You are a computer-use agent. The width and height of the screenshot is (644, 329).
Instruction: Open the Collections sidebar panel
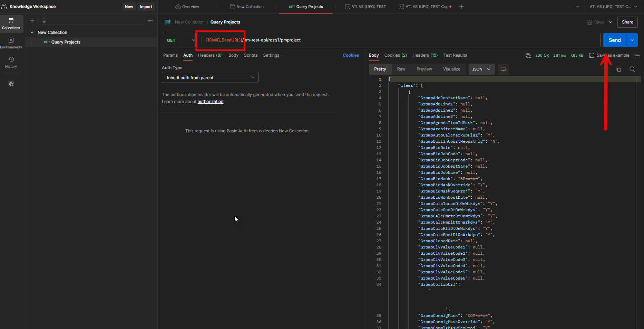click(11, 24)
